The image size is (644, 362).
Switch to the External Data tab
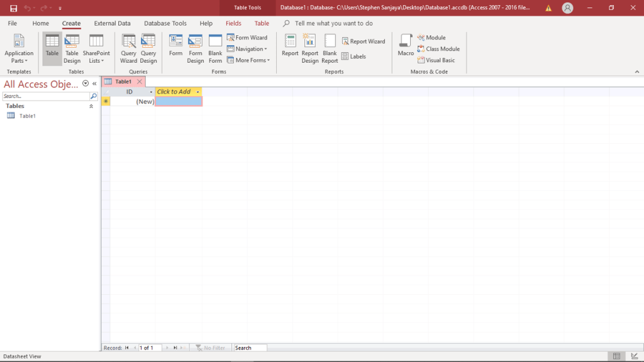coord(112,23)
